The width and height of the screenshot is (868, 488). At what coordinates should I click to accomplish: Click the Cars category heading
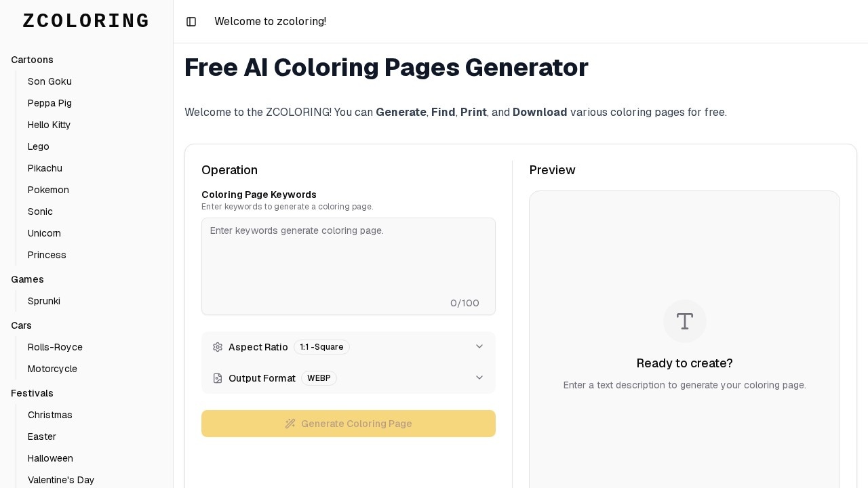coord(22,325)
